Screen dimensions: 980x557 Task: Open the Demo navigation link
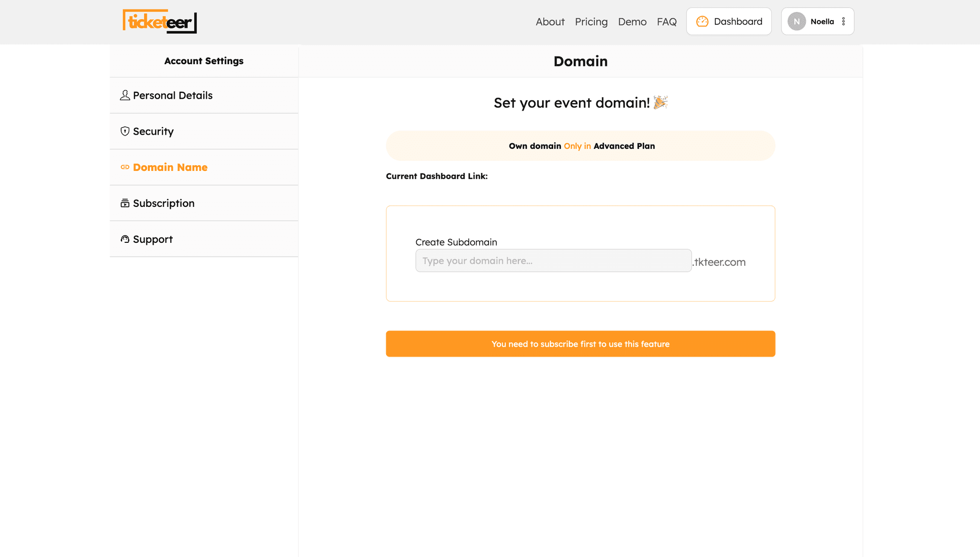[x=632, y=21]
